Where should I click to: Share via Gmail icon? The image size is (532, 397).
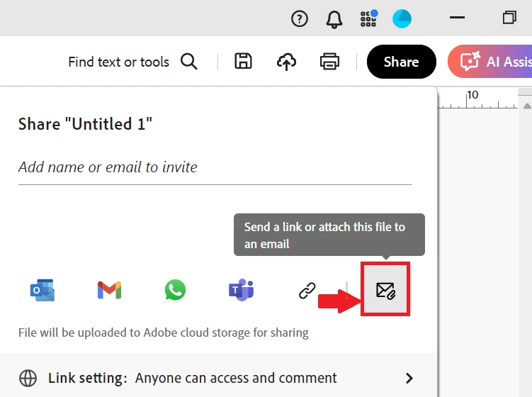pyautogui.click(x=109, y=290)
